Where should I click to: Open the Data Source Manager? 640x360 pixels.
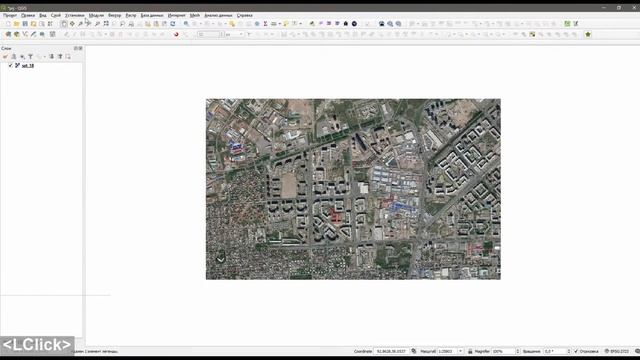pyautogui.click(x=8, y=35)
